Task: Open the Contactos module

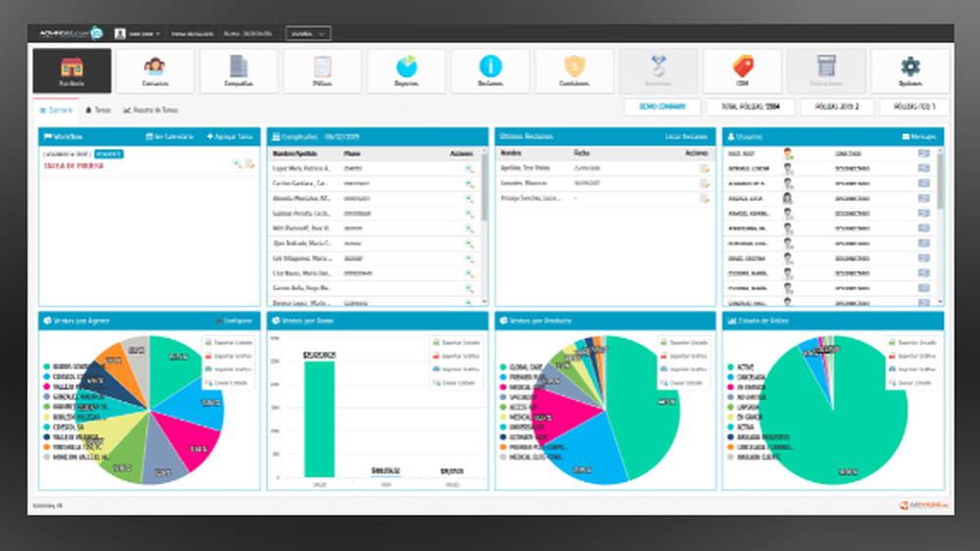Action: pos(155,71)
